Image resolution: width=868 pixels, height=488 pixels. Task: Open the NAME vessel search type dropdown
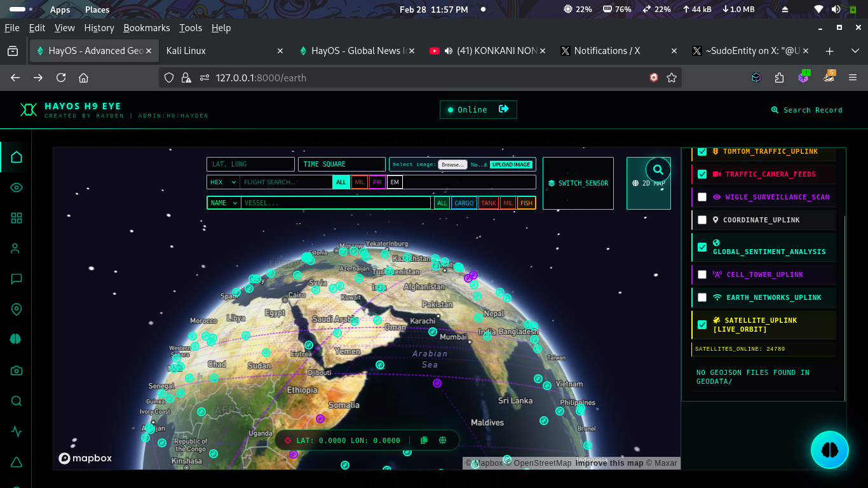coord(224,203)
